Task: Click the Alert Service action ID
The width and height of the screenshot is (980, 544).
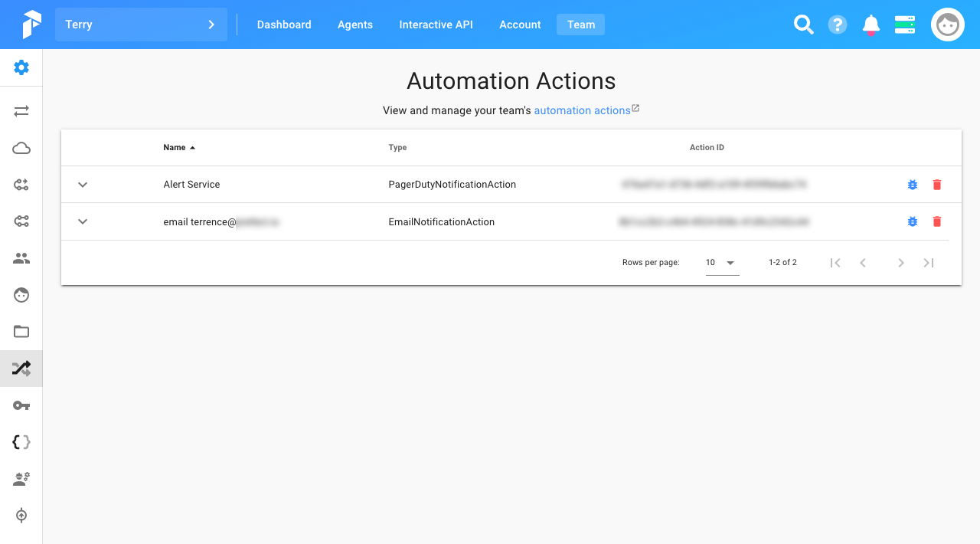Action: [x=714, y=185]
